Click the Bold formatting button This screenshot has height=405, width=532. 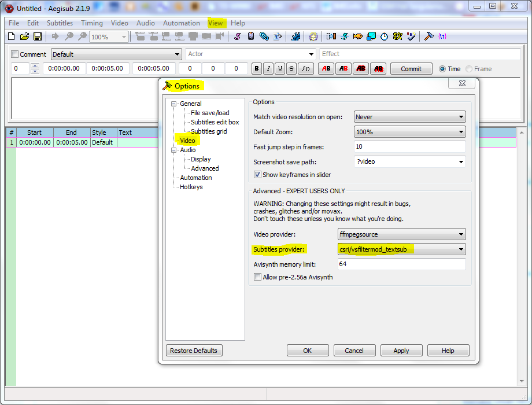[x=257, y=69]
